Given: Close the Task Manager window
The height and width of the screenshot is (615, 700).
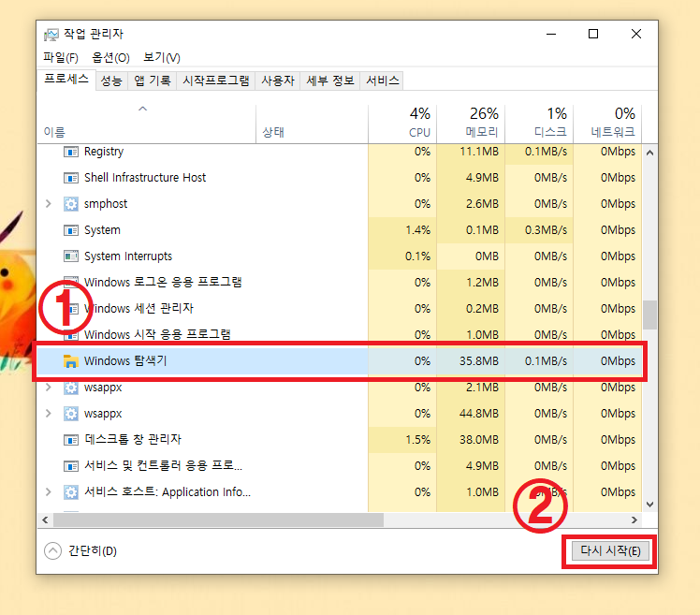Looking at the screenshot, I should click(636, 34).
